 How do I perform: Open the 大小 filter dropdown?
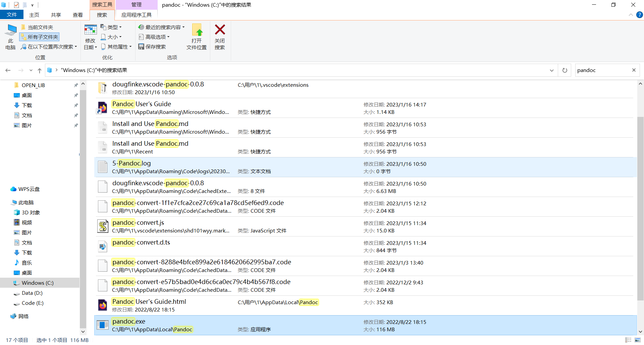pos(111,37)
